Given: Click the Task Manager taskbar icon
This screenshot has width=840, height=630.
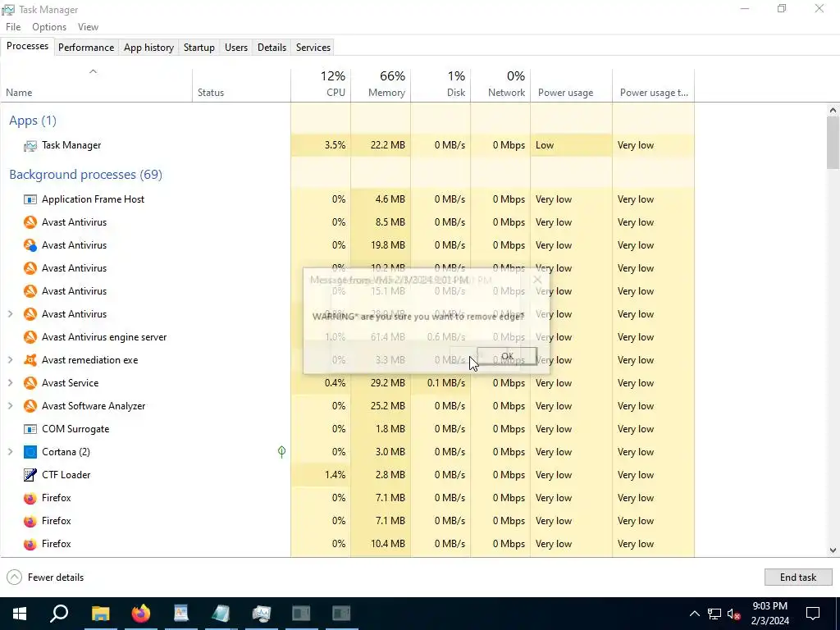Looking at the screenshot, I should [x=262, y=614].
